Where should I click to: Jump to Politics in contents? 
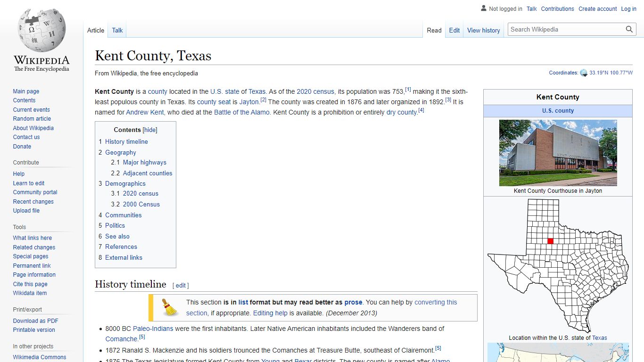(x=115, y=225)
